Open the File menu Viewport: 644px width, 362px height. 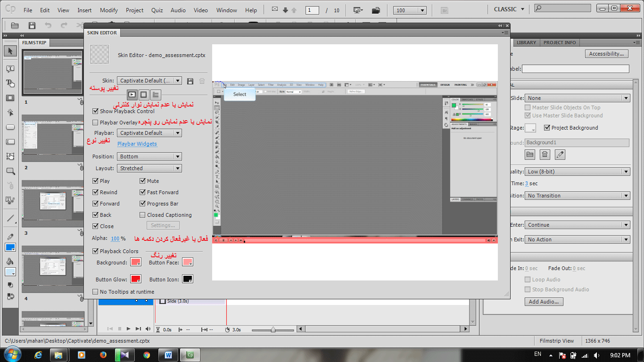pos(28,10)
